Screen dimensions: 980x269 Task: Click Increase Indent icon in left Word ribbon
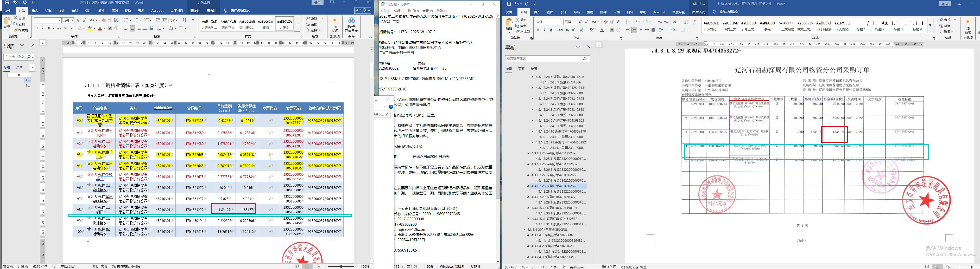point(164,21)
